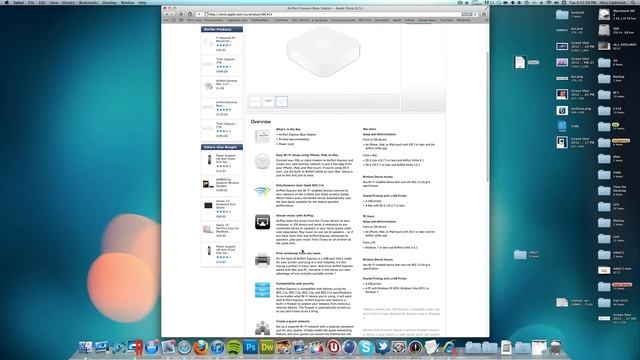Open the Safari menu

click(18, 2)
